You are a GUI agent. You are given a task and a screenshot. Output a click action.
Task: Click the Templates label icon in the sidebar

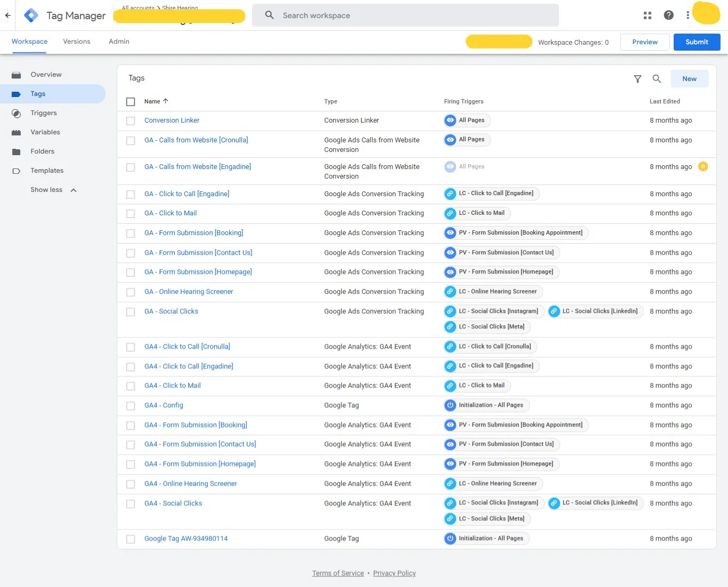(x=17, y=171)
